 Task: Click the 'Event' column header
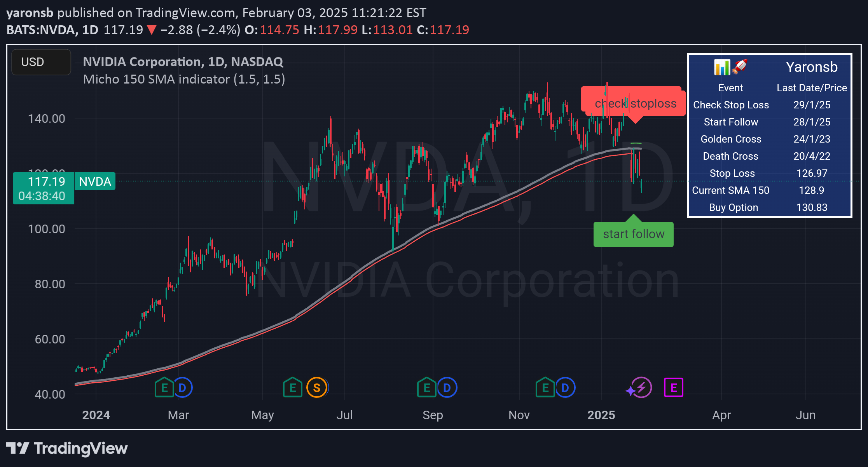click(731, 88)
